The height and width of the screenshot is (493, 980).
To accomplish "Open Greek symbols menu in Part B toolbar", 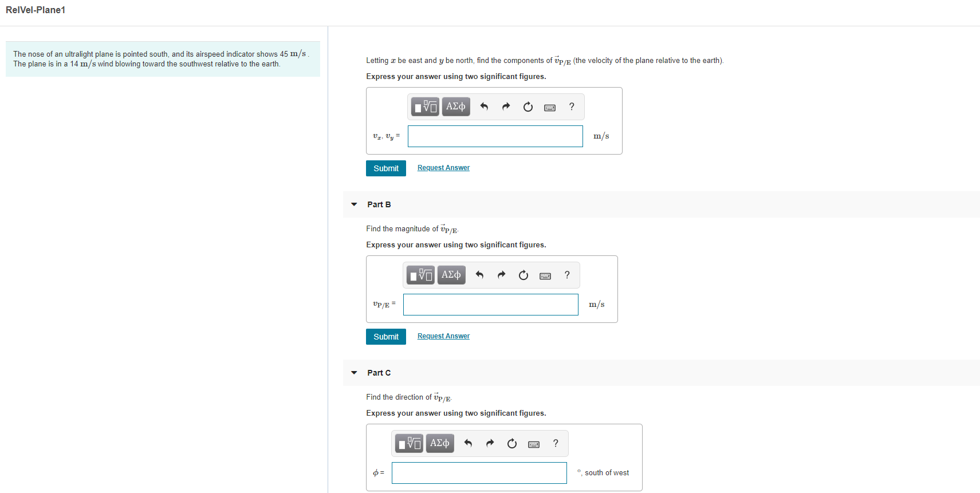I will (451, 275).
